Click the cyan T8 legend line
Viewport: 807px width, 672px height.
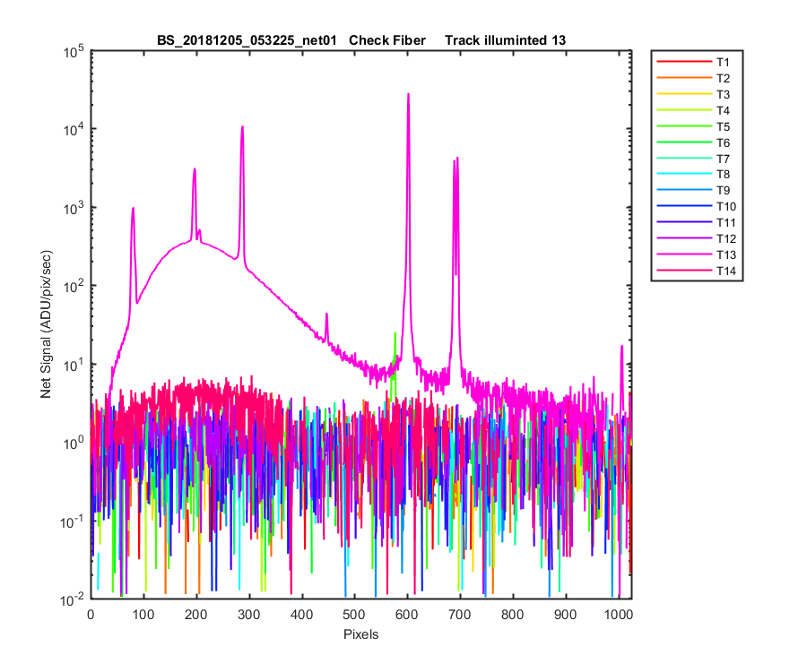(684, 174)
